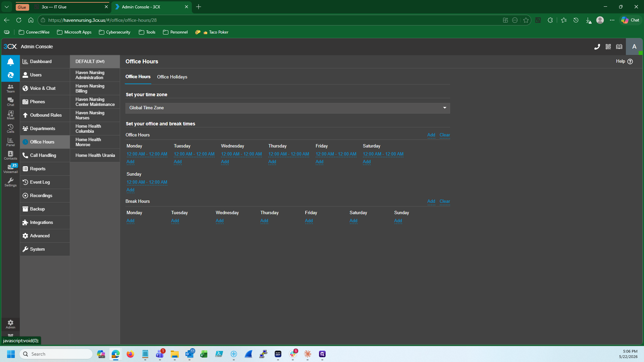The height and width of the screenshot is (362, 644).
Task: Open the Panel sidebar icon
Action: [10, 142]
